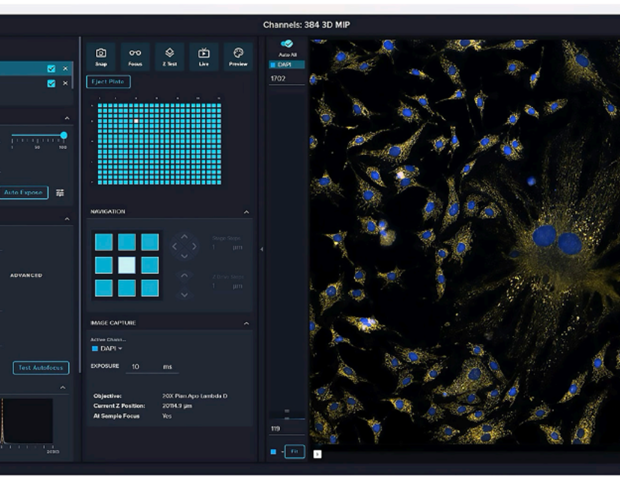Select bottom-middle field in navigation grid
The width and height of the screenshot is (620, 480).
(127, 288)
